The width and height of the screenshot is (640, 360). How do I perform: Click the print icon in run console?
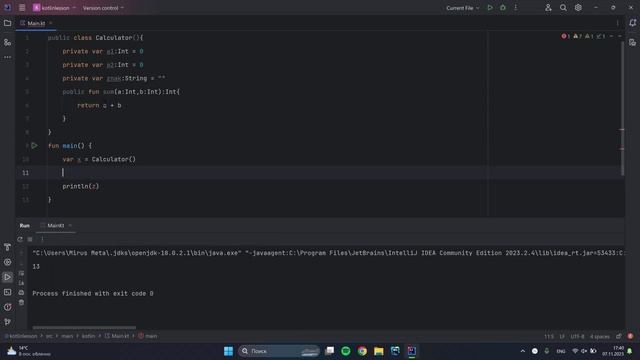click(x=21, y=293)
